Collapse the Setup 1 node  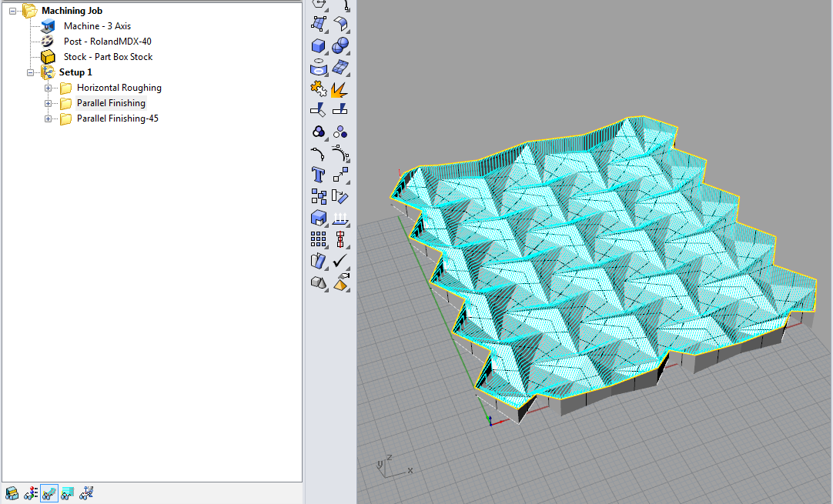pos(30,73)
